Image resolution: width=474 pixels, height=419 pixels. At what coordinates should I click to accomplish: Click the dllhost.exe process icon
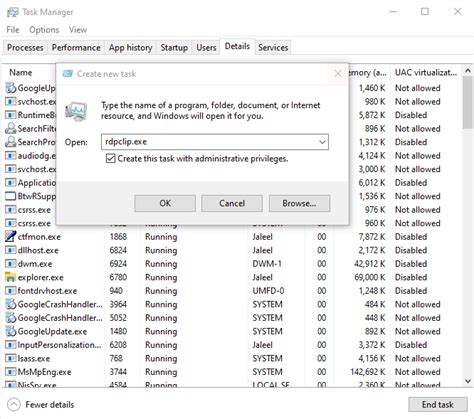tap(11, 250)
